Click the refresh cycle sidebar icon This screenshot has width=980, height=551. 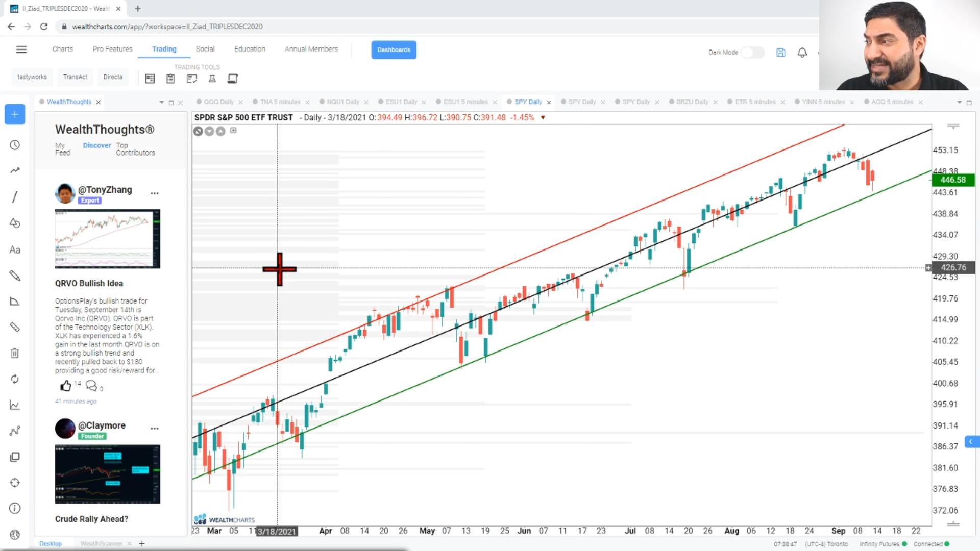tap(15, 379)
